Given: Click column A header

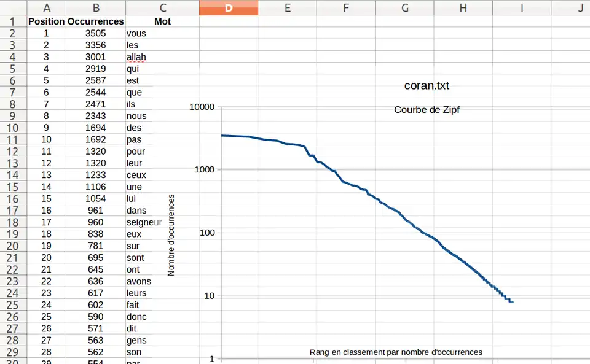Looking at the screenshot, I should point(46,7).
